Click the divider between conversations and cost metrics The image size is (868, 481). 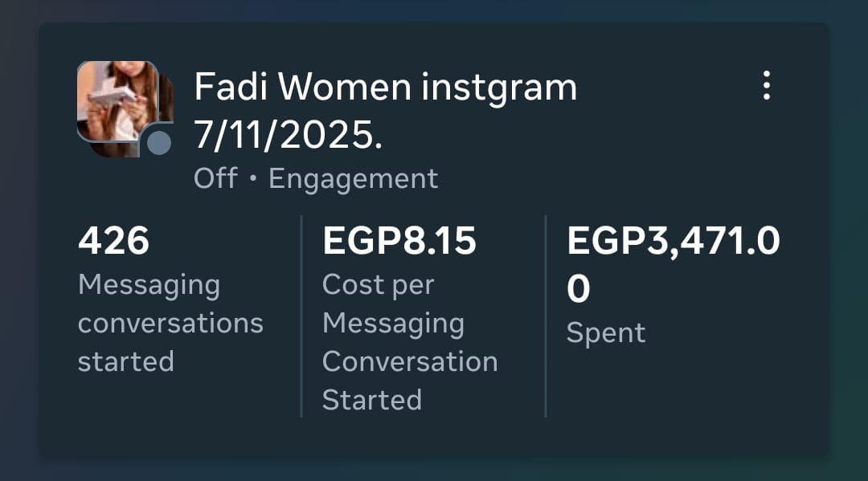(x=301, y=316)
